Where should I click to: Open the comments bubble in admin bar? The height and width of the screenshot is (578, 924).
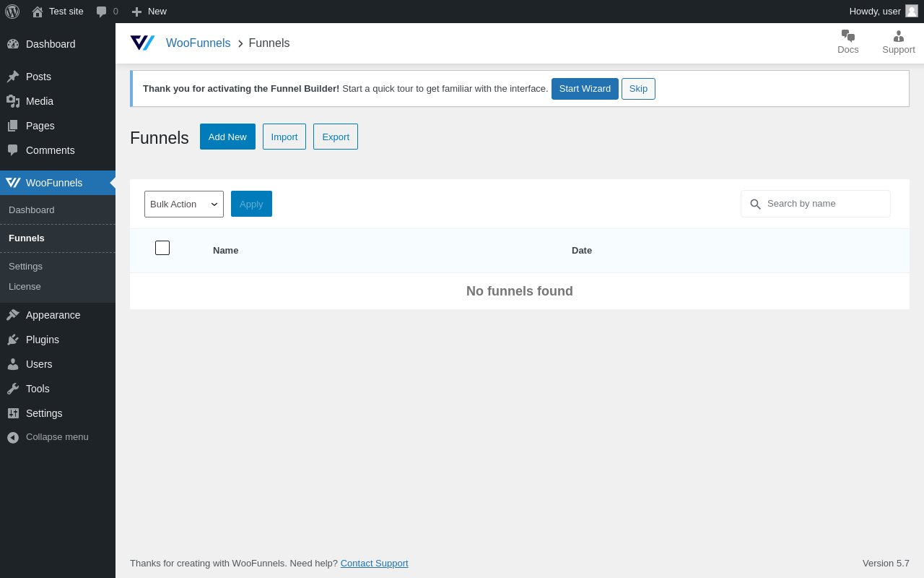(102, 12)
